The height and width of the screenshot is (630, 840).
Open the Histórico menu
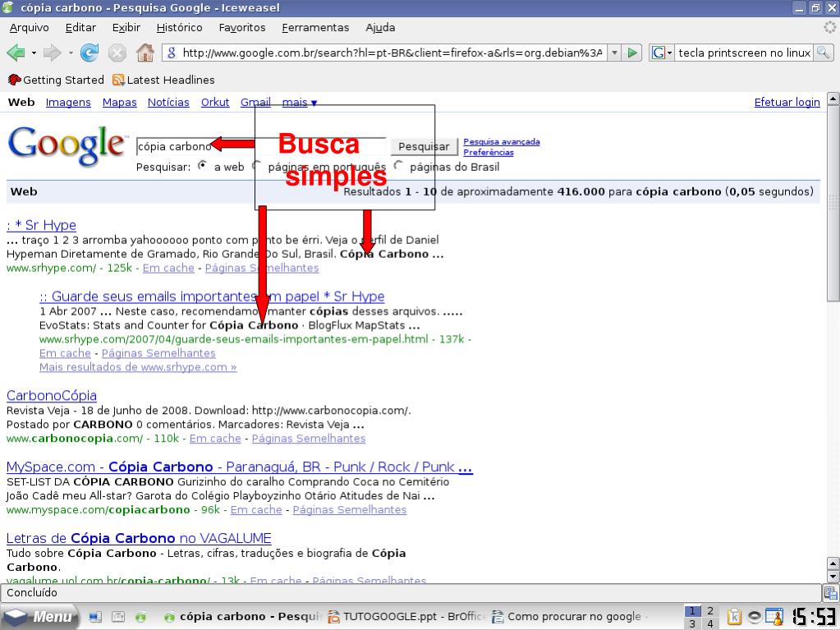pos(179,27)
